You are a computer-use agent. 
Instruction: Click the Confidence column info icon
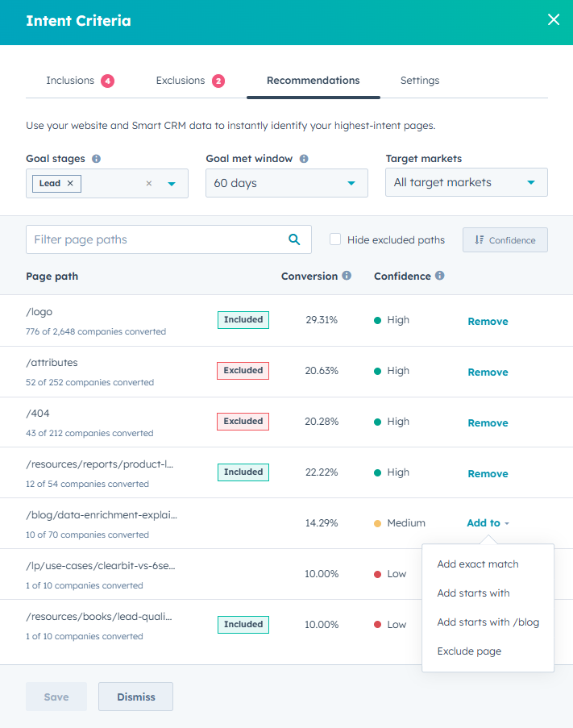[438, 276]
